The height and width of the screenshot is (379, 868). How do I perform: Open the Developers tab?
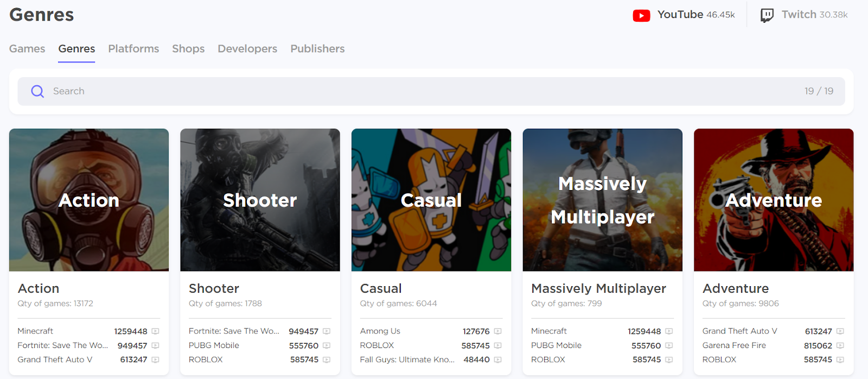tap(247, 49)
